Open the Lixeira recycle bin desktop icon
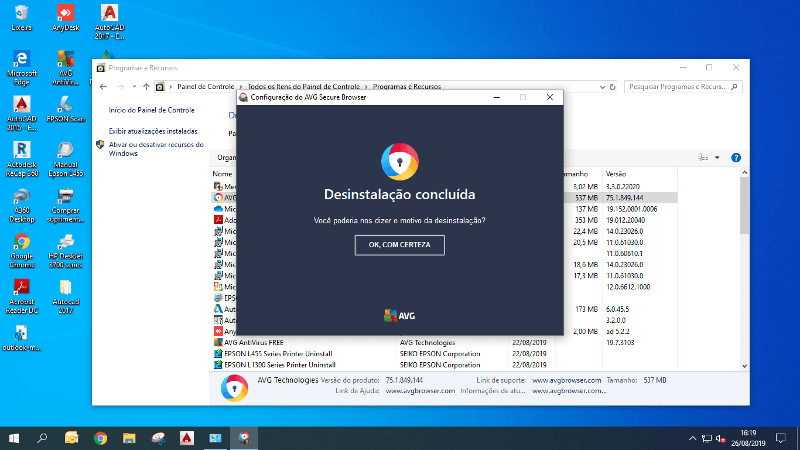Image resolution: width=800 pixels, height=450 pixels. (x=21, y=18)
